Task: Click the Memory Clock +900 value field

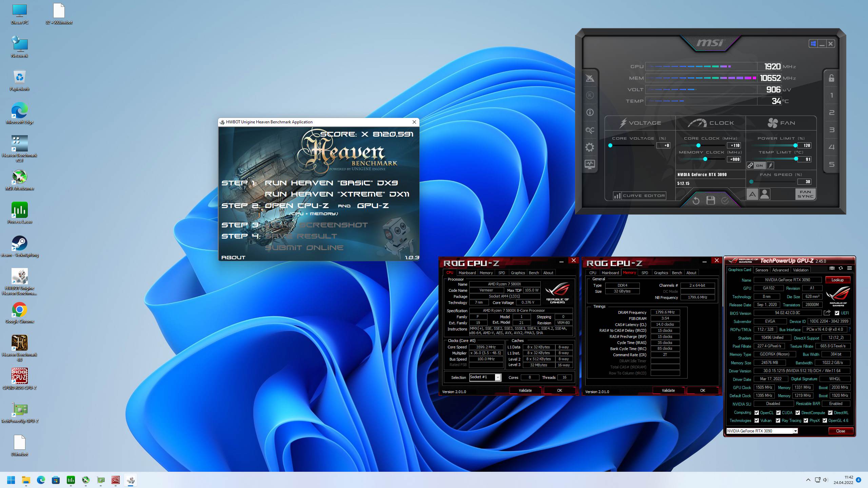Action: pyautogui.click(x=734, y=159)
